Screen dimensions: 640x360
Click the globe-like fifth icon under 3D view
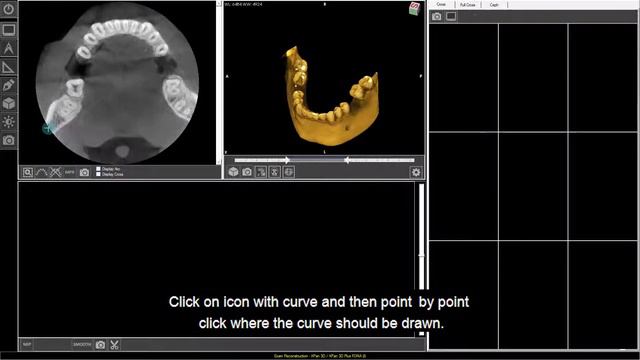[x=289, y=172]
